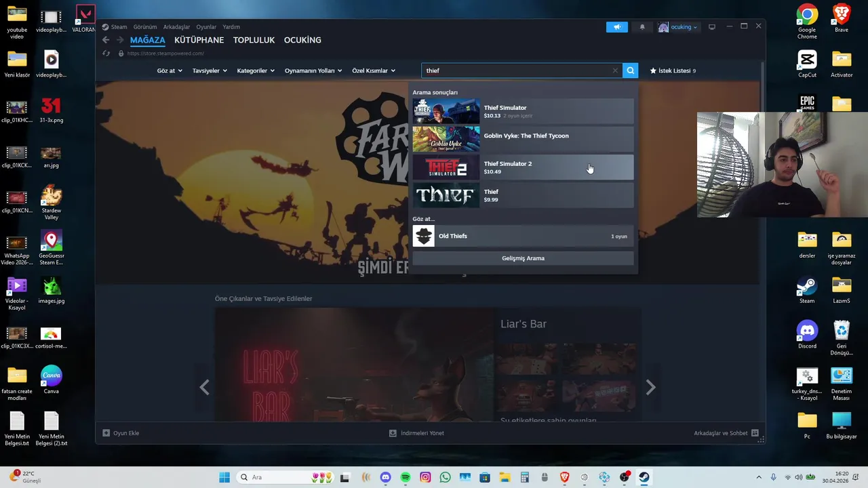Open Discord desktop shortcut
868x488 pixels.
[x=807, y=335]
